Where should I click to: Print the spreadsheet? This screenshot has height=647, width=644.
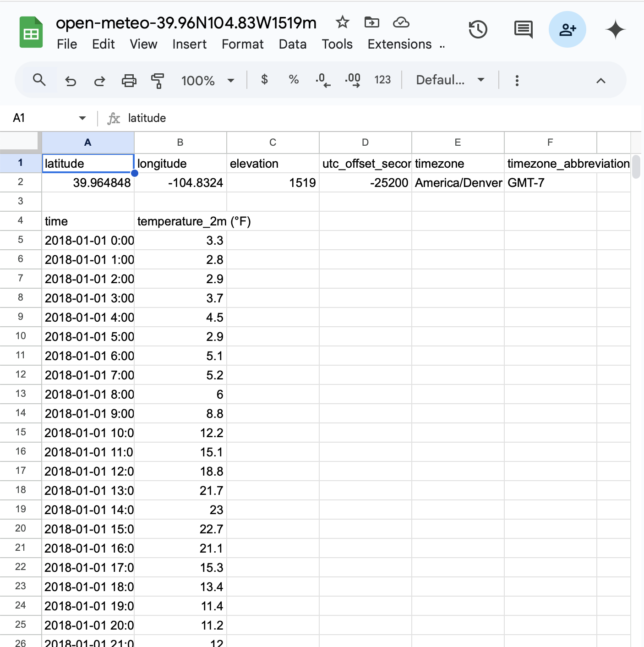pyautogui.click(x=129, y=81)
